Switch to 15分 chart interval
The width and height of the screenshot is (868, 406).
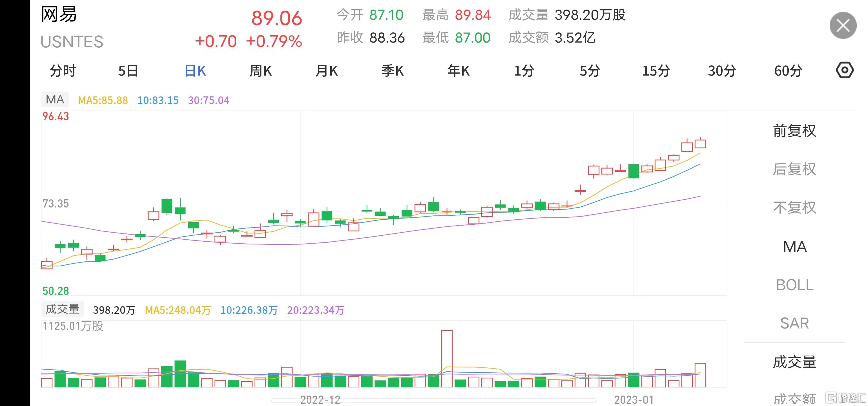656,71
